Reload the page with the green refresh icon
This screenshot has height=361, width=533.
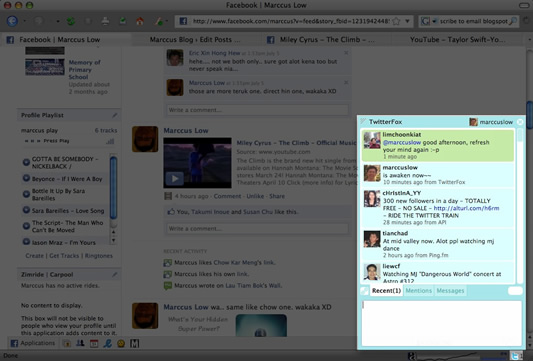coord(71,21)
